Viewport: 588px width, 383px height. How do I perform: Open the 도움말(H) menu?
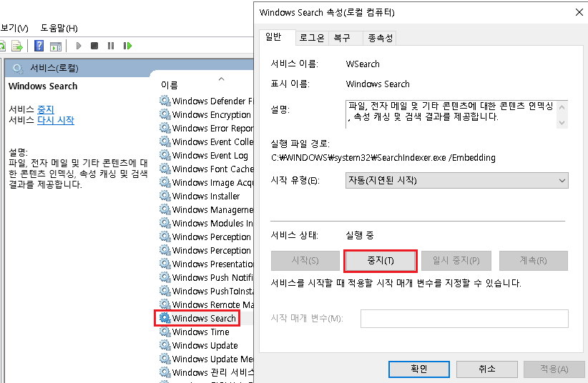59,28
